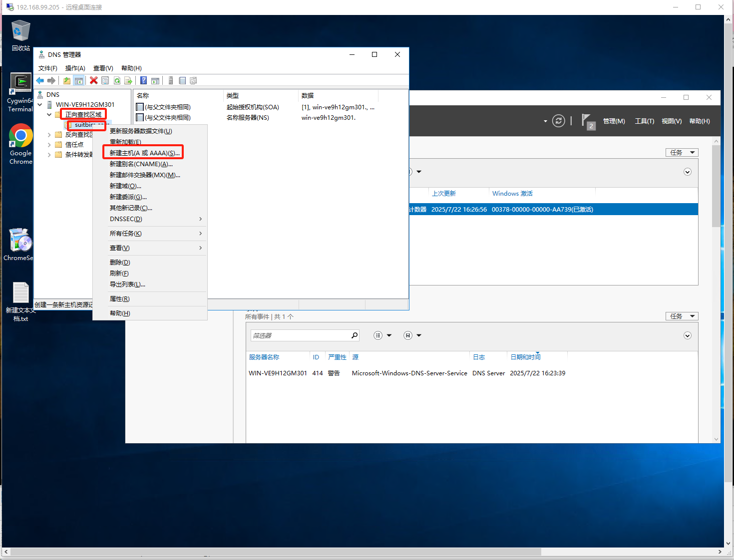Choose 更新服务器数据文件(U) from context menu

click(150, 131)
